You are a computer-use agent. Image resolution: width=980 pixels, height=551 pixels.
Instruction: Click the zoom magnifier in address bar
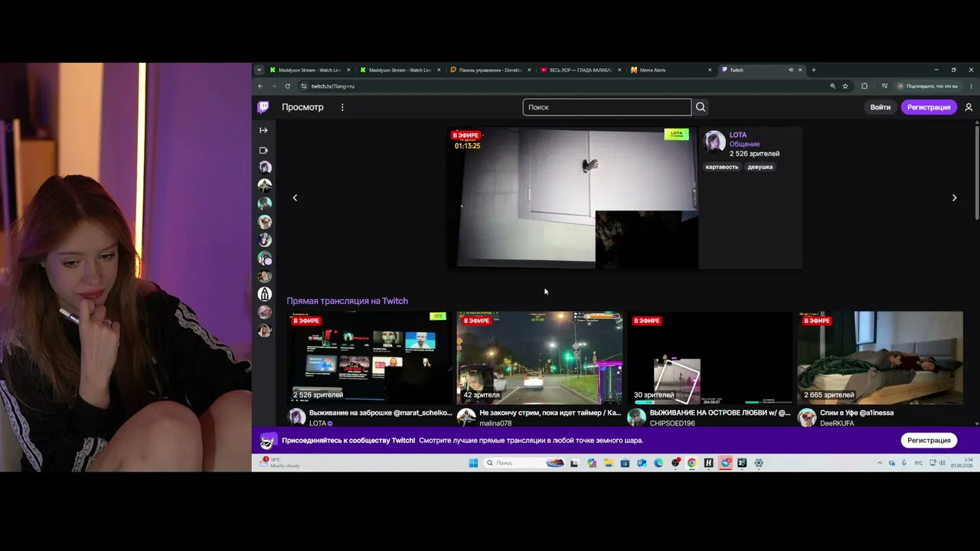coord(833,86)
